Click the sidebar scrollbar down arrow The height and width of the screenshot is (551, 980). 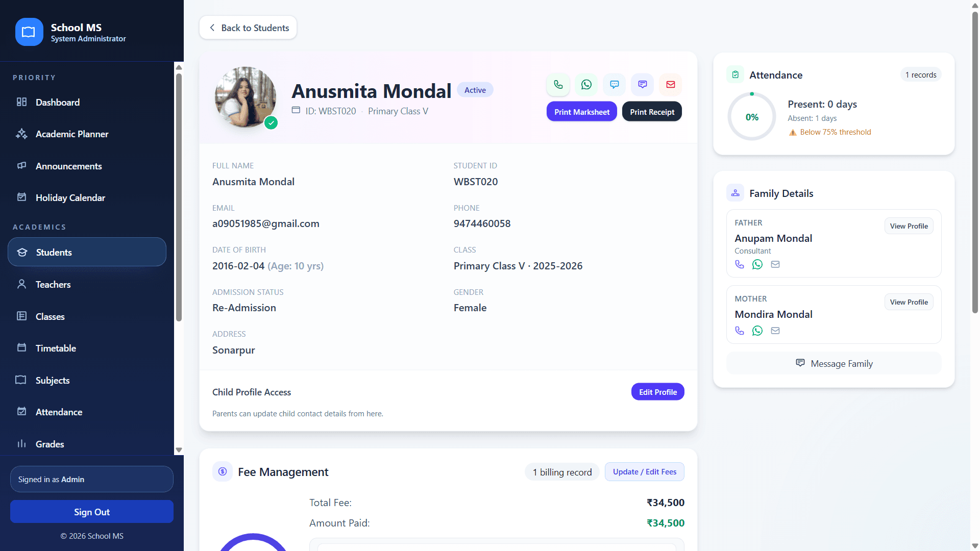coord(179,450)
